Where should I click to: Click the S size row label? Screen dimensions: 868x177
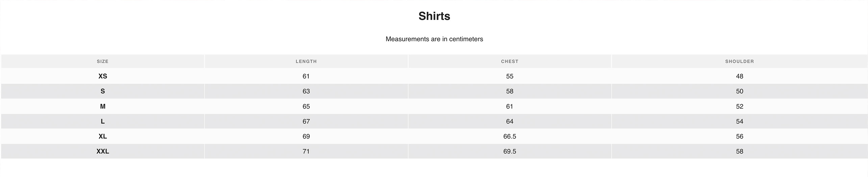coord(103,91)
